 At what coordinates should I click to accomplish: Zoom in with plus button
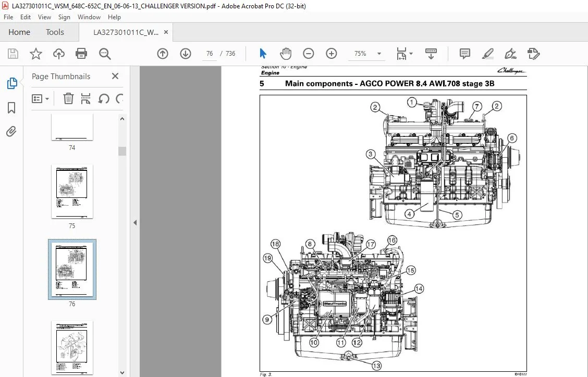click(x=331, y=54)
